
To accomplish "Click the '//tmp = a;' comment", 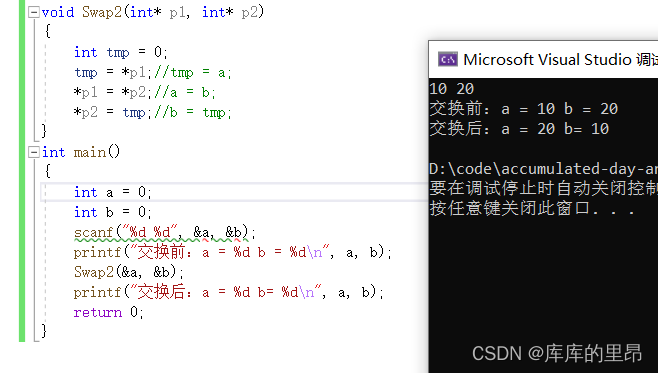I will 193,73.
